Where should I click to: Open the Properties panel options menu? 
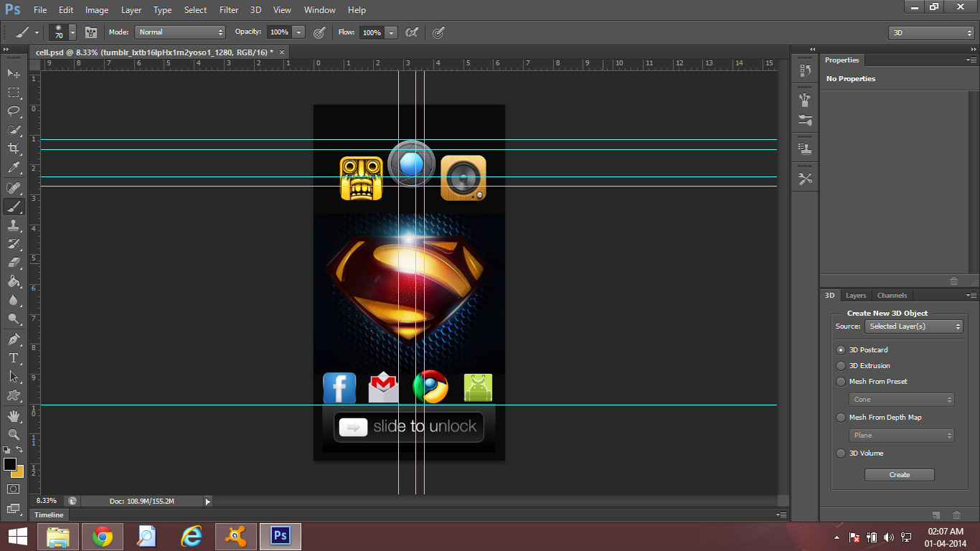point(970,60)
